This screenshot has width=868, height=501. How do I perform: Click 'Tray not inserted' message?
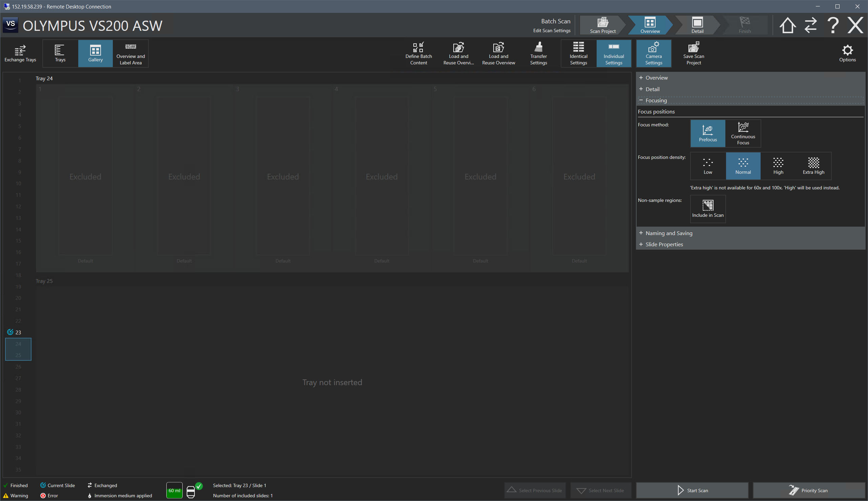(332, 382)
